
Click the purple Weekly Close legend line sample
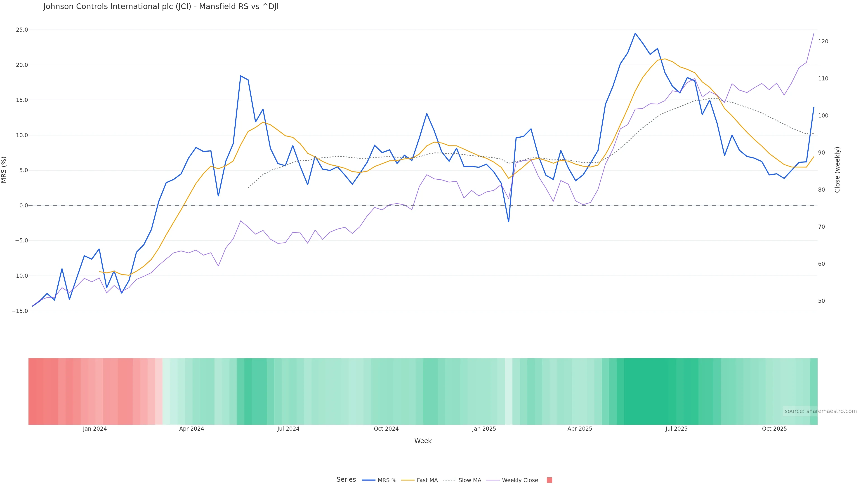(x=493, y=480)
